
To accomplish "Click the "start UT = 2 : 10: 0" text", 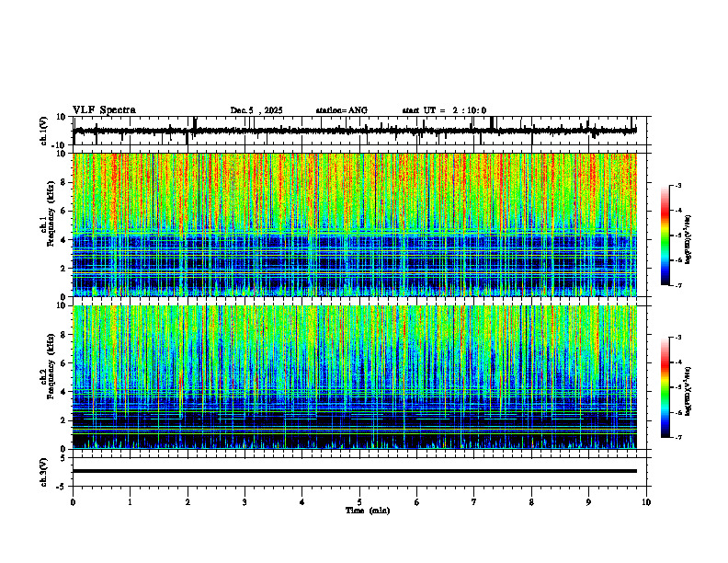I will [444, 110].
